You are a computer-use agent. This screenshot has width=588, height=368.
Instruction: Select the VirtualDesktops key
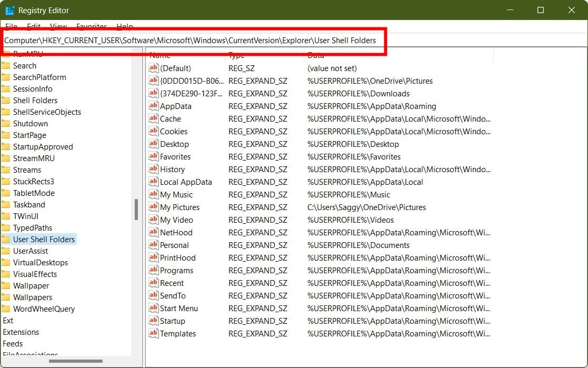pyautogui.click(x=41, y=263)
